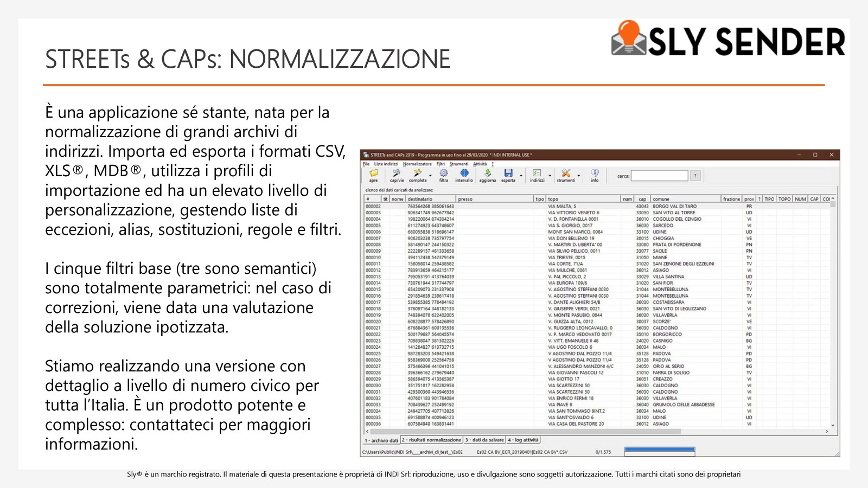This screenshot has width=868, height=488.
Task: Click the 'prov' column header
Action: [749, 199]
